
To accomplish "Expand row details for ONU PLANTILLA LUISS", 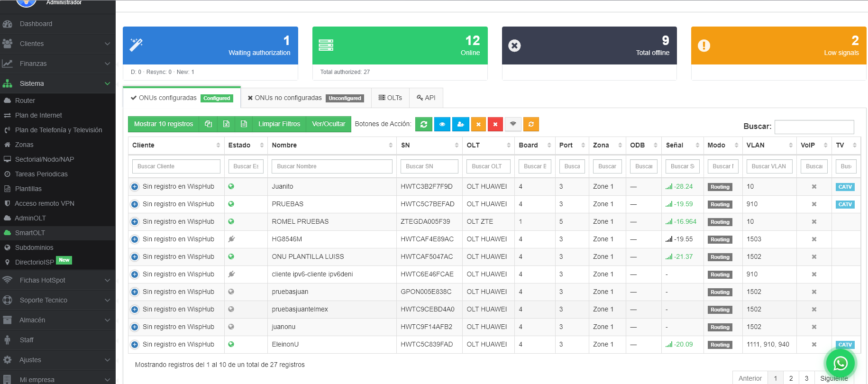I will click(135, 257).
